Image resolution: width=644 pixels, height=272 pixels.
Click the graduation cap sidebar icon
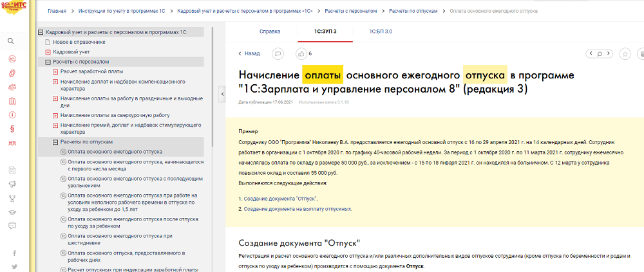[12, 212]
